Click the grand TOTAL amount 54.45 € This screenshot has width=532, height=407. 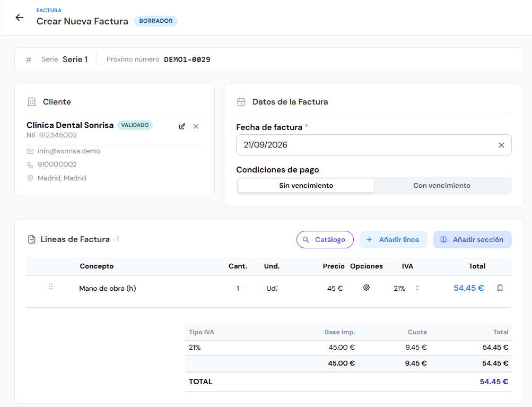(x=494, y=382)
